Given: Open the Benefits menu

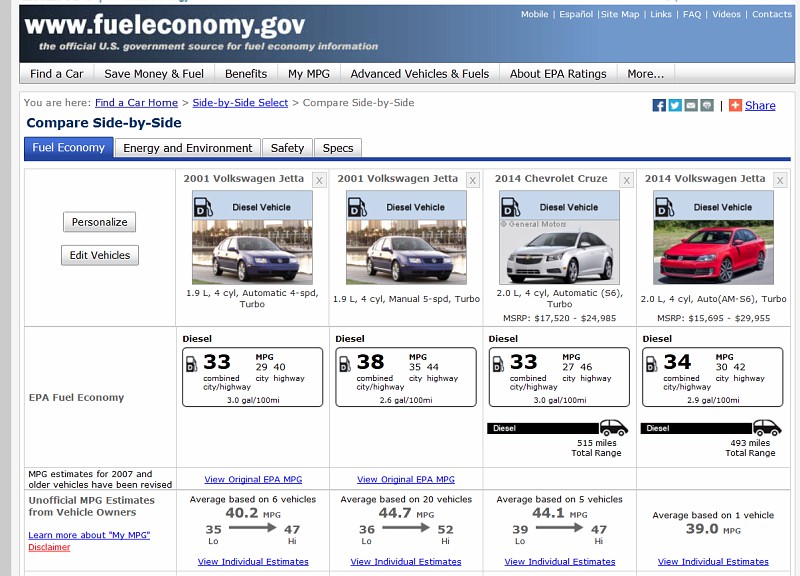Looking at the screenshot, I should click(246, 73).
